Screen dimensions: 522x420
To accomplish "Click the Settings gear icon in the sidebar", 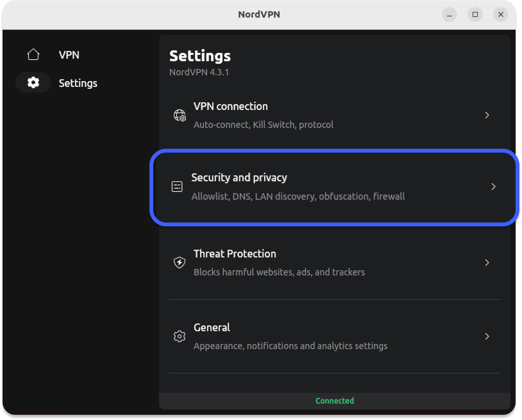I will [33, 83].
